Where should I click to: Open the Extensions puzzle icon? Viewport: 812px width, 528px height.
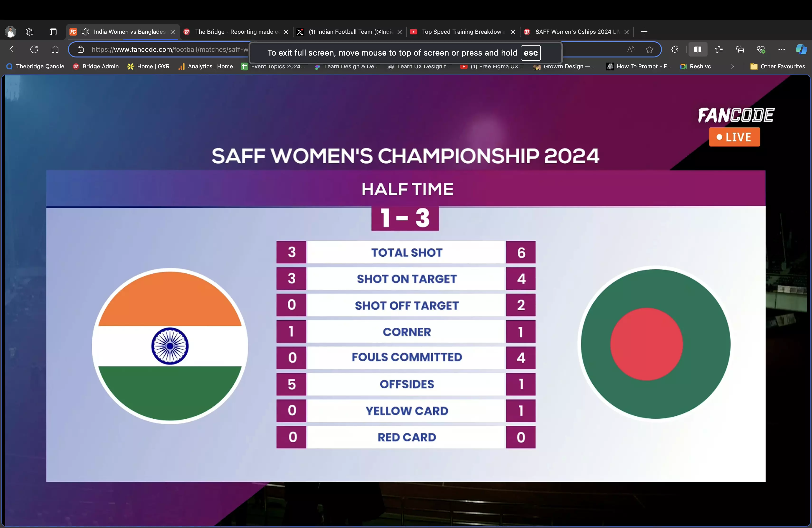(x=675, y=49)
